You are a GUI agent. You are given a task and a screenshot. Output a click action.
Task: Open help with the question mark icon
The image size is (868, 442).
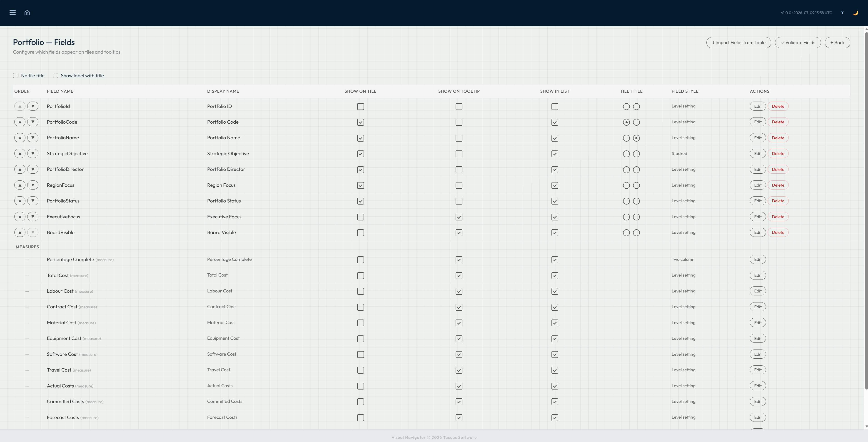point(842,13)
